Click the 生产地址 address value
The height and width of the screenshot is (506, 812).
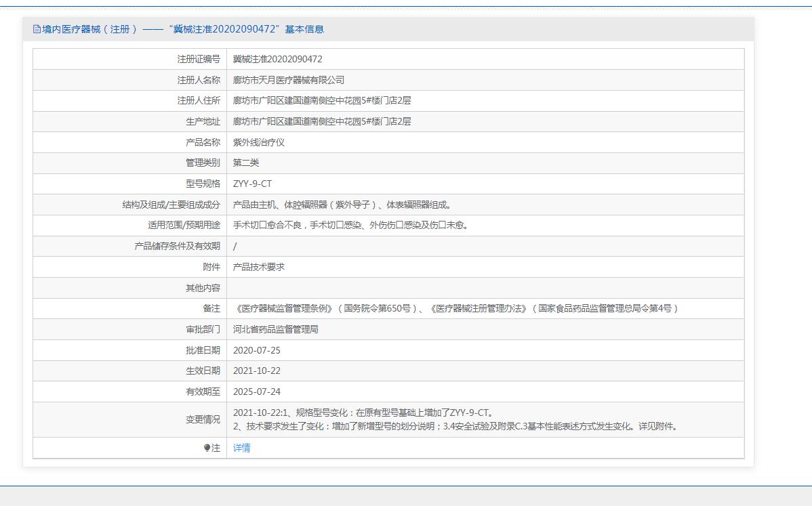click(x=321, y=121)
